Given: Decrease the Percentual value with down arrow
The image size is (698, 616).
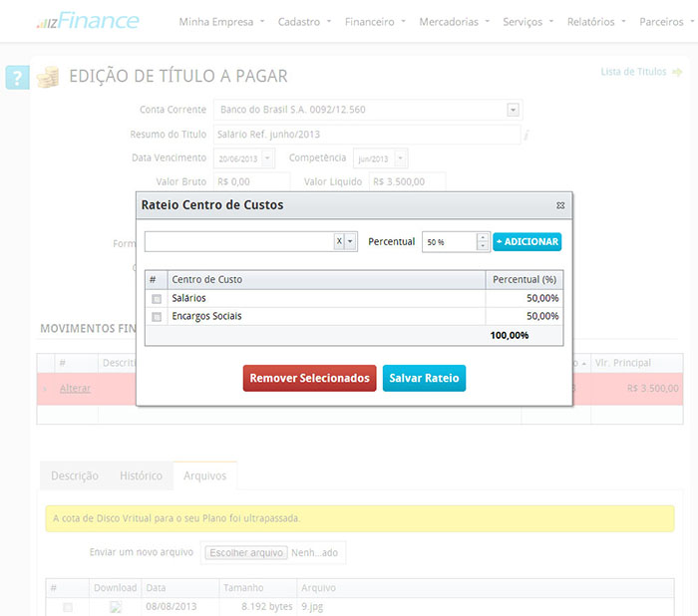Looking at the screenshot, I should (x=483, y=245).
